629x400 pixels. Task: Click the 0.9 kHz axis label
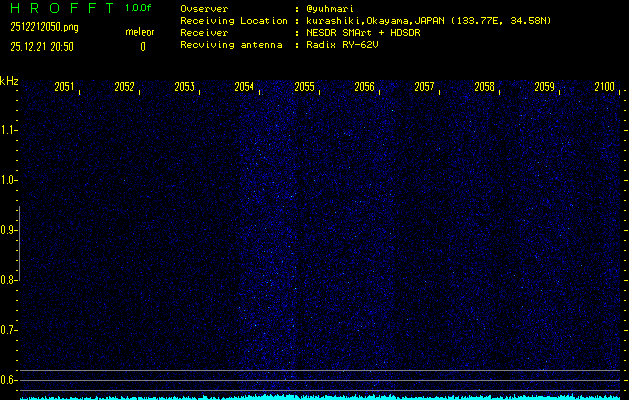[x=7, y=230]
